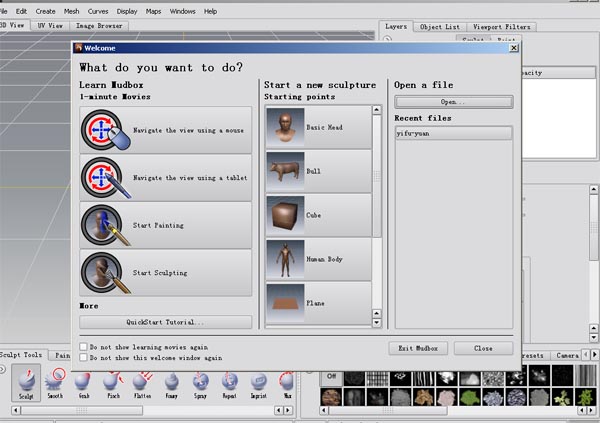
Task: Switch to the Viewport Filters tab
Action: (x=502, y=27)
